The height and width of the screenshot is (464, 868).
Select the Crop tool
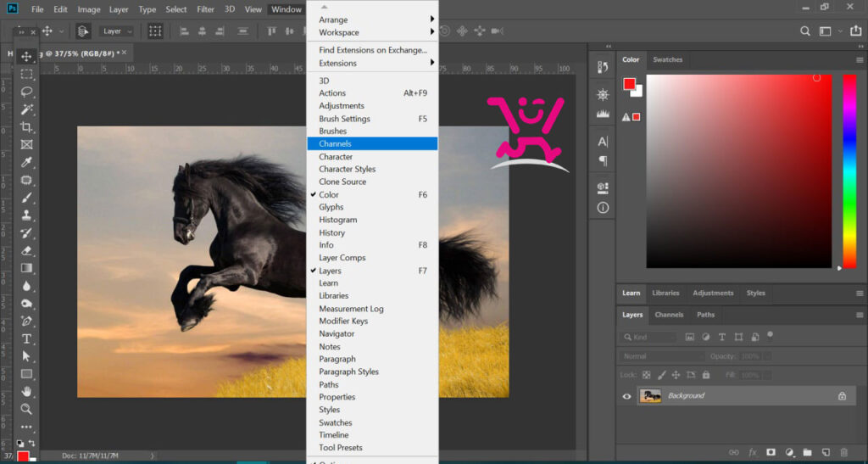coord(26,126)
